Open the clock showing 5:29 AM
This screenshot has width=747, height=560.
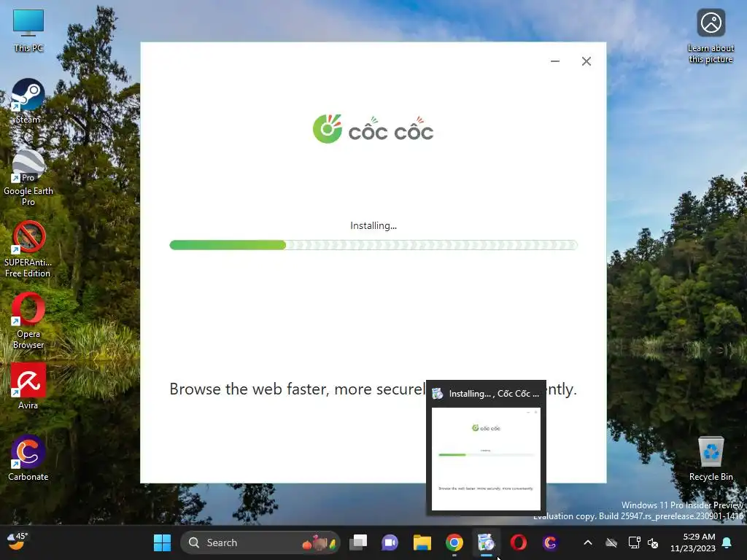click(693, 542)
